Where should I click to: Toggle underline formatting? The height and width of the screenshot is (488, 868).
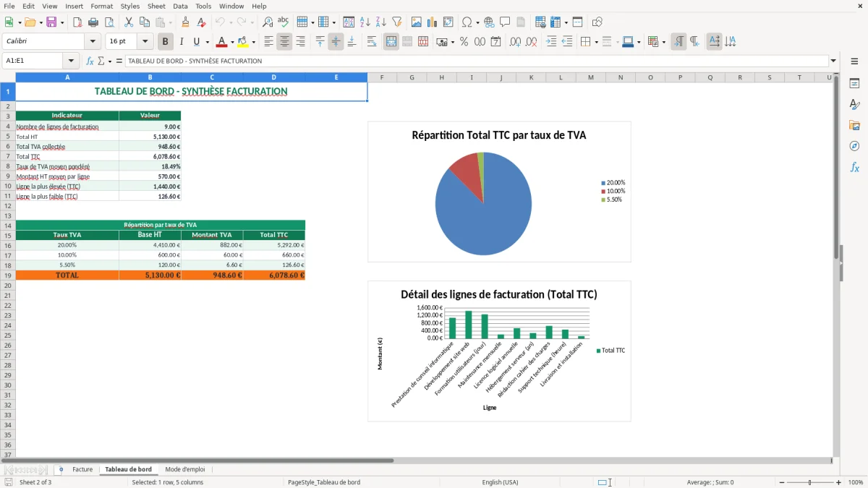(196, 42)
